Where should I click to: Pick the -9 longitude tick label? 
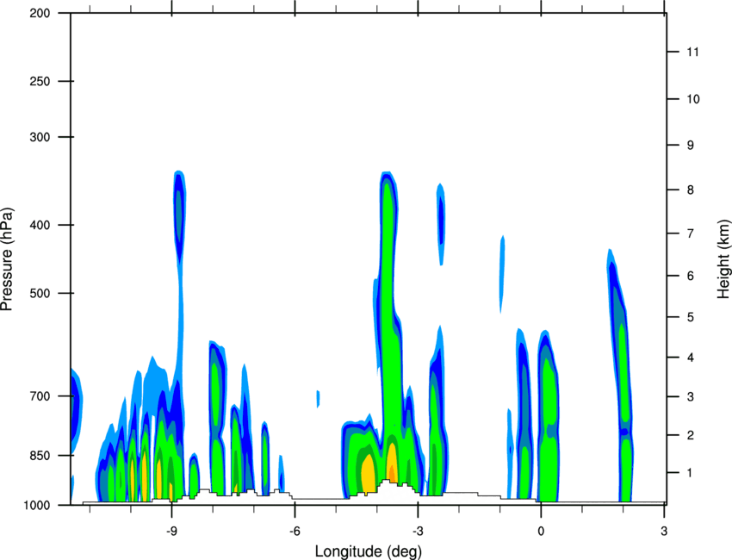tap(171, 532)
